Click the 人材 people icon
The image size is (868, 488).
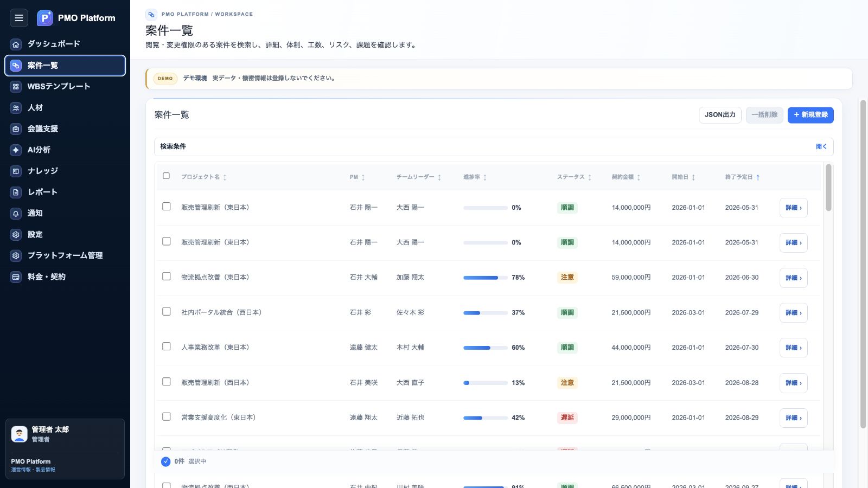16,108
